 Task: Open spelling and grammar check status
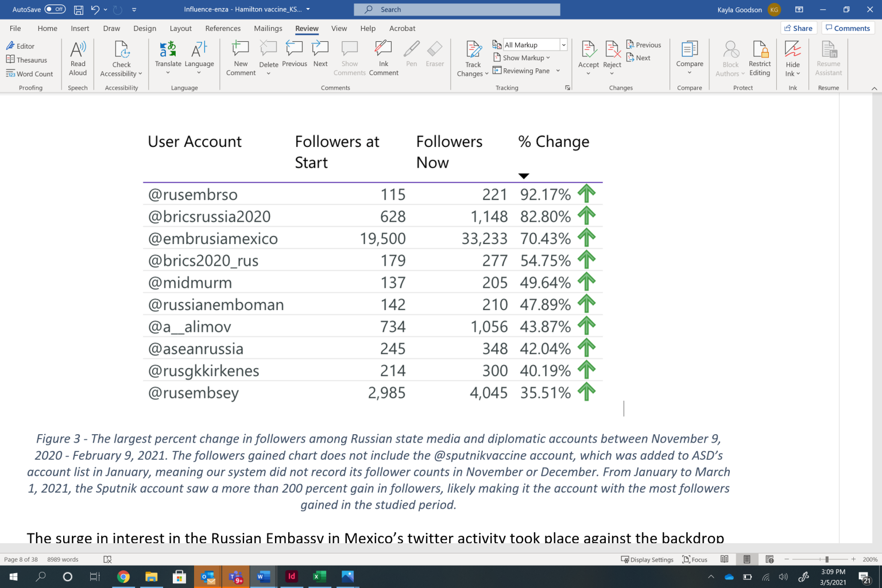coord(107,559)
